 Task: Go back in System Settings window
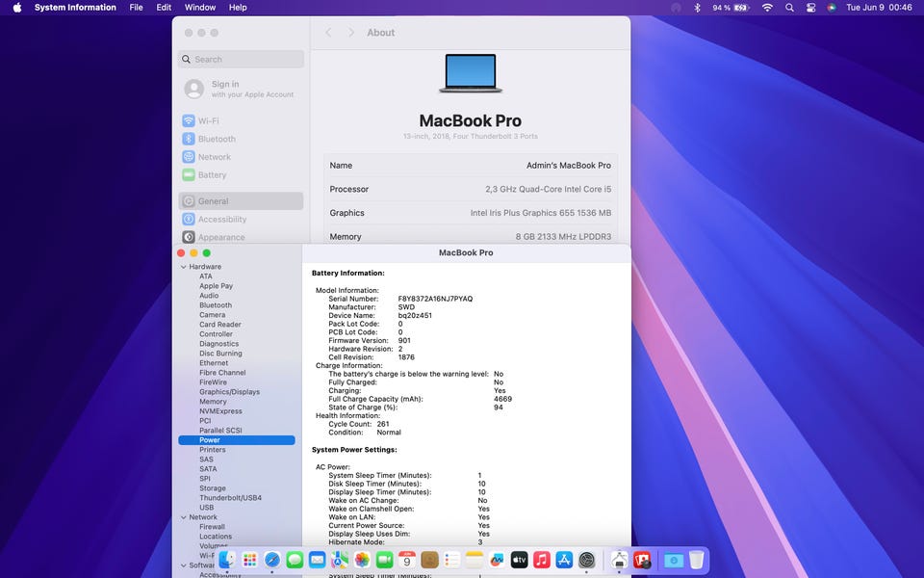tap(329, 33)
